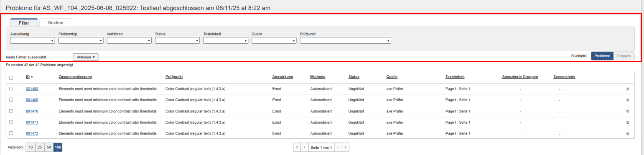
Task: Show Probleme view toggle
Action: [602, 56]
